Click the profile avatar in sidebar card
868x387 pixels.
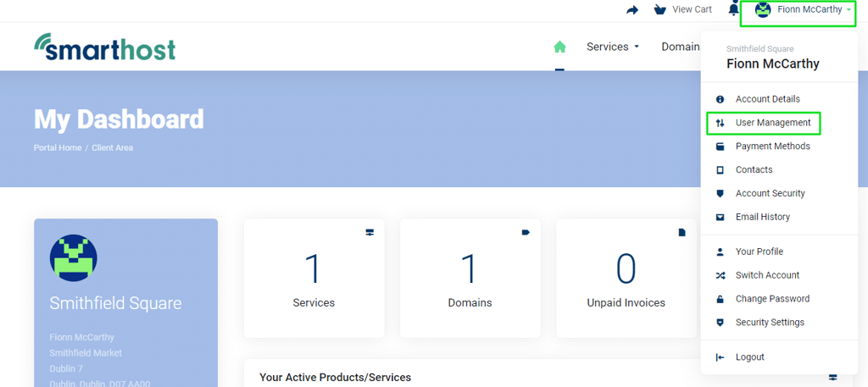click(x=74, y=257)
